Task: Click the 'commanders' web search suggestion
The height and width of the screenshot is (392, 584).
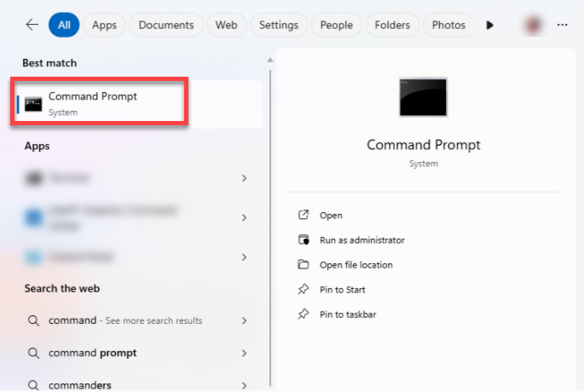Action: (80, 385)
